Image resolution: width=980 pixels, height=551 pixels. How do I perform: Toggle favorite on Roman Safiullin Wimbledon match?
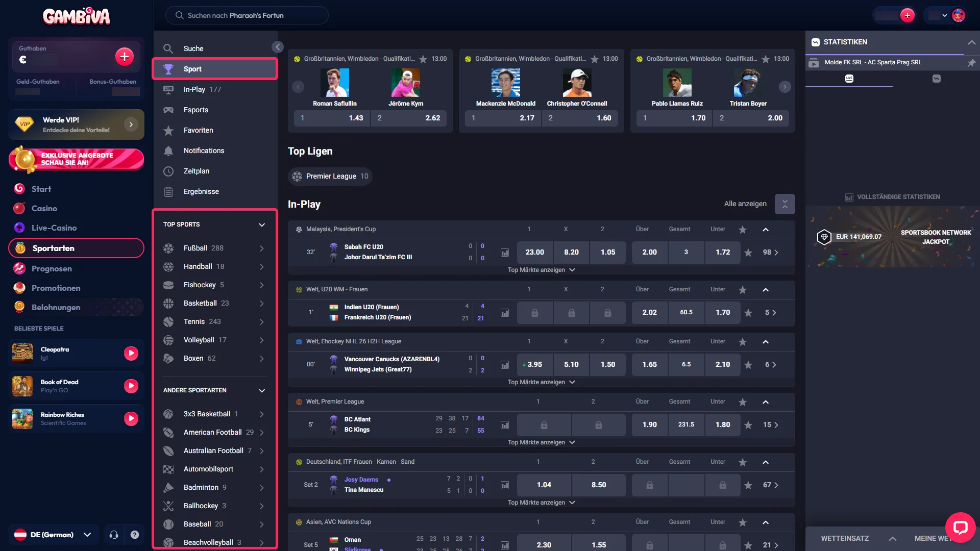click(x=423, y=59)
